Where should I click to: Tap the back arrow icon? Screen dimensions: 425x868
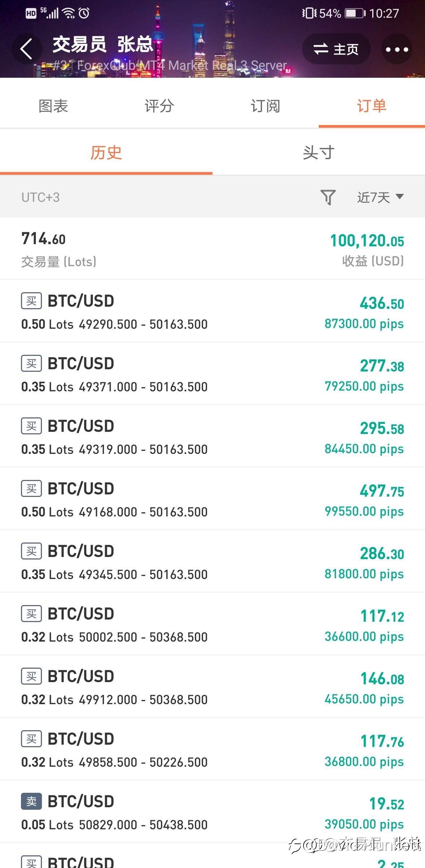(x=27, y=49)
